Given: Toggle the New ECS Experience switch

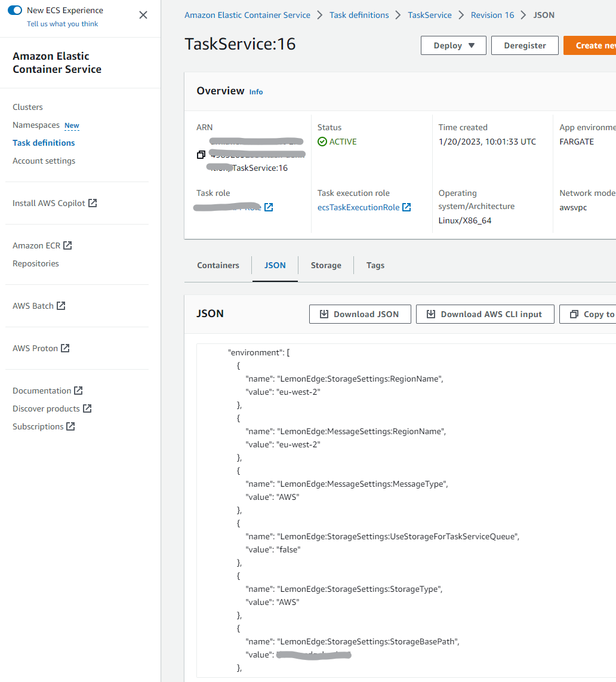Looking at the screenshot, I should coord(15,10).
